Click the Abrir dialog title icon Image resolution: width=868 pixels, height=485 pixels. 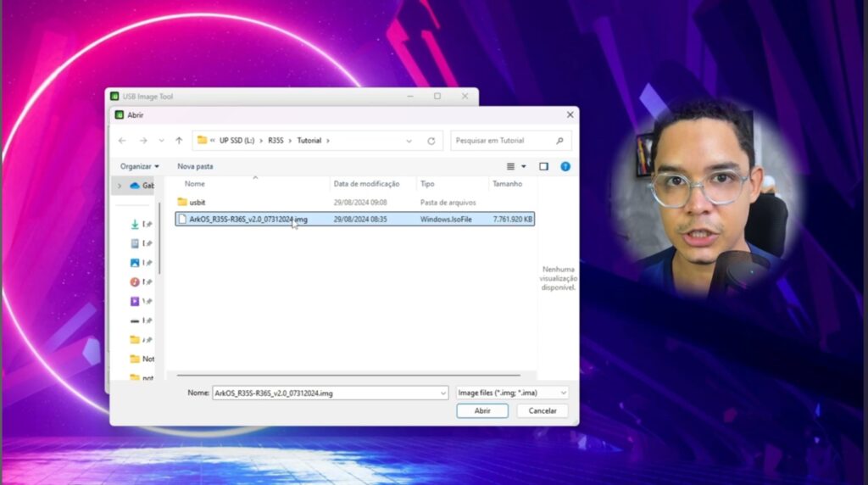[x=119, y=114]
